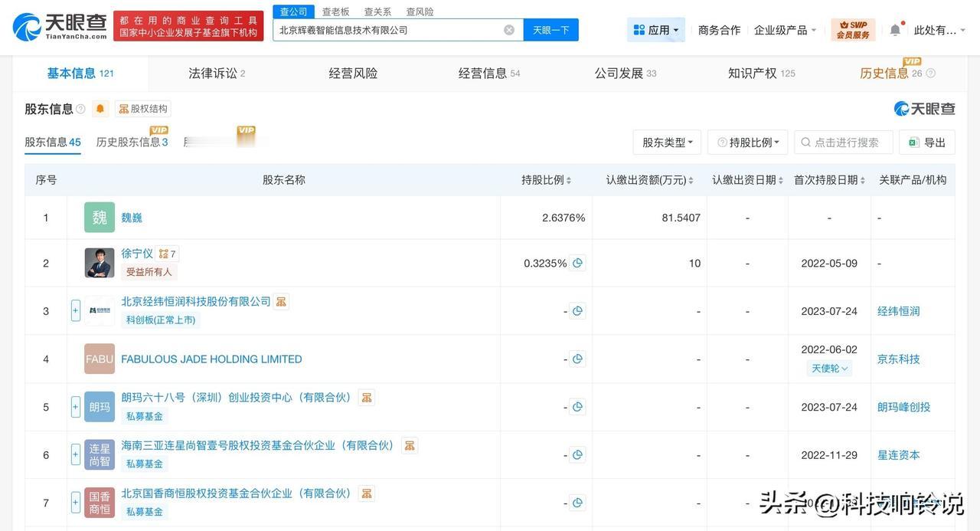Screen dimensions: 980x531
Task: Sort by 认缴出资额(万元) column arrows
Action: pos(691,181)
